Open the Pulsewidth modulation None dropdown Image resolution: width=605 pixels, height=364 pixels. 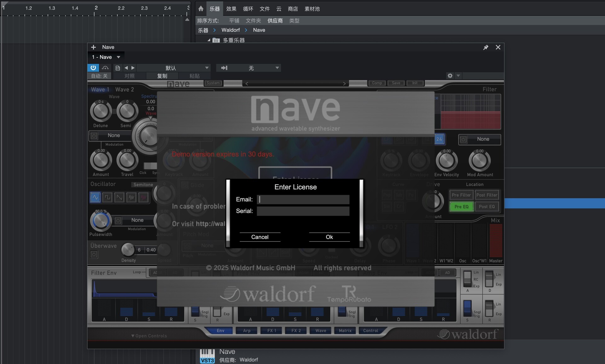[137, 220]
